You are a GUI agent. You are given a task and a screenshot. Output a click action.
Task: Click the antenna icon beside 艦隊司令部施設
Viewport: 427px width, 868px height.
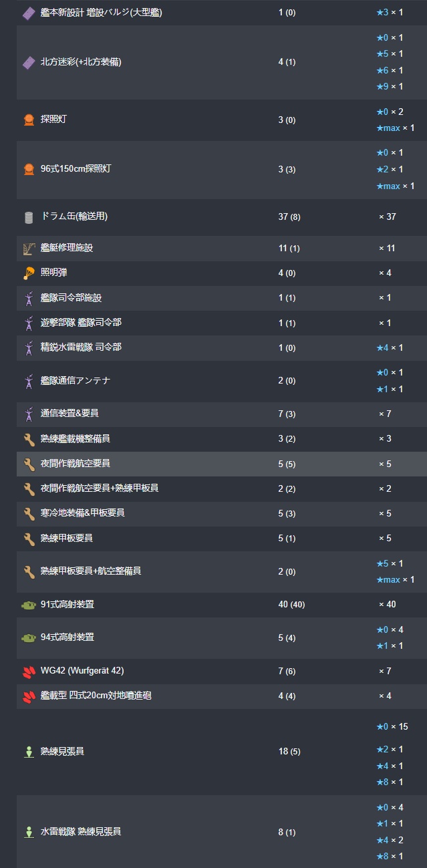28,298
